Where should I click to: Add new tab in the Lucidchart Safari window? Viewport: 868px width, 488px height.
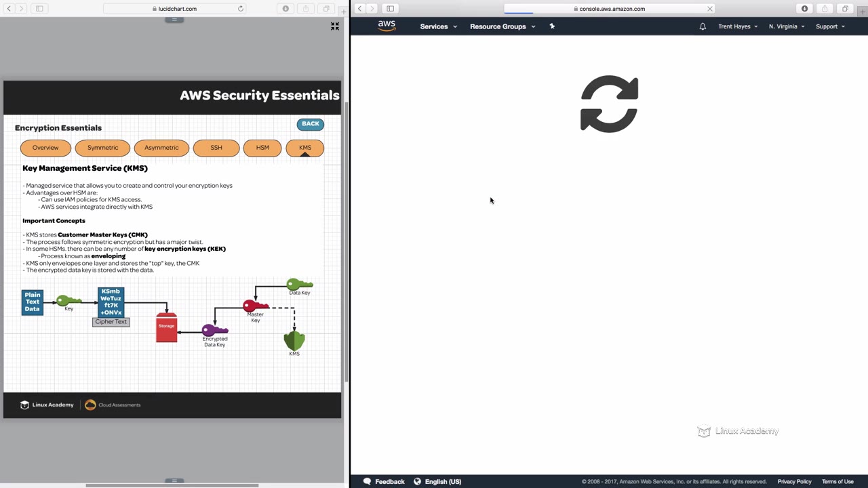point(344,11)
